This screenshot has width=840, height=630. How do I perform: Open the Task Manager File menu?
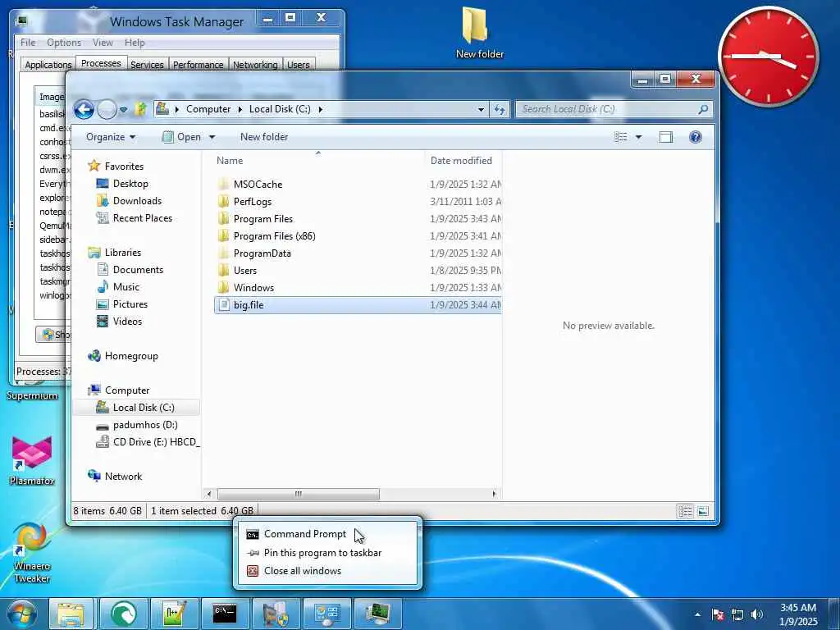tap(28, 43)
